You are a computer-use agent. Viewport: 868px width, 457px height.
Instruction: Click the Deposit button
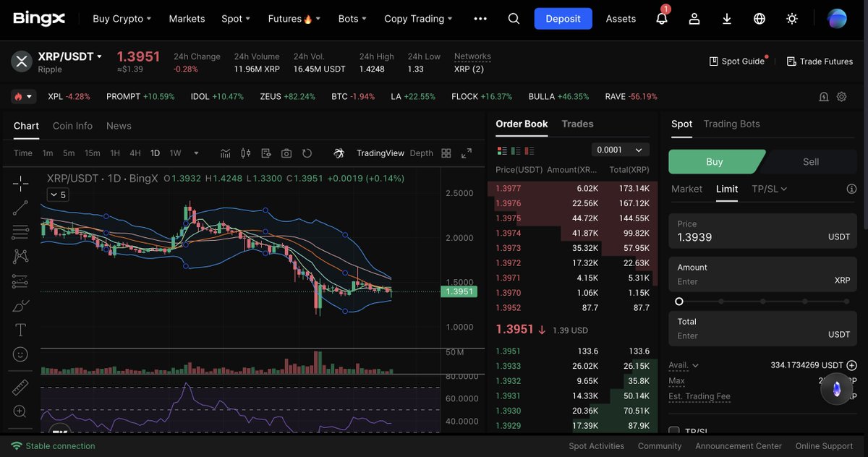pyautogui.click(x=563, y=19)
